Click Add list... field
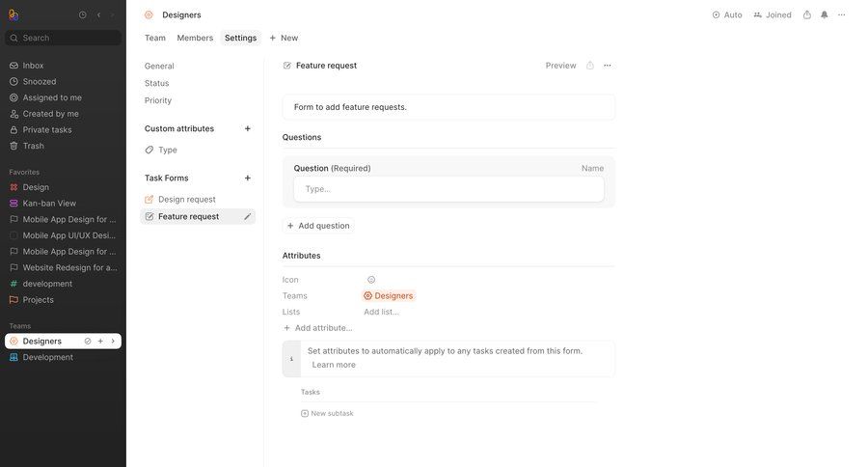The width and height of the screenshot is (868, 467). click(x=381, y=312)
